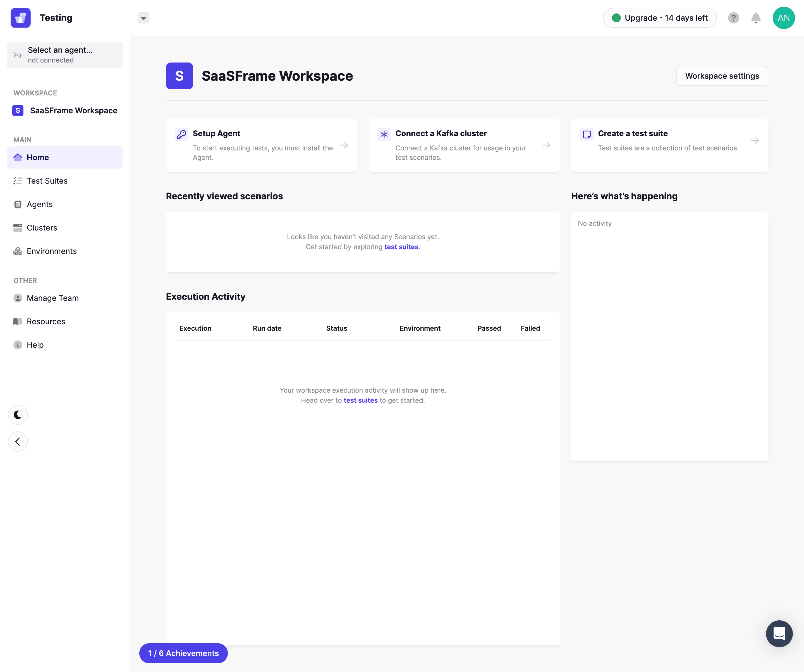Click the Kafka cluster asterisk icon
This screenshot has height=672, width=804.
click(384, 134)
